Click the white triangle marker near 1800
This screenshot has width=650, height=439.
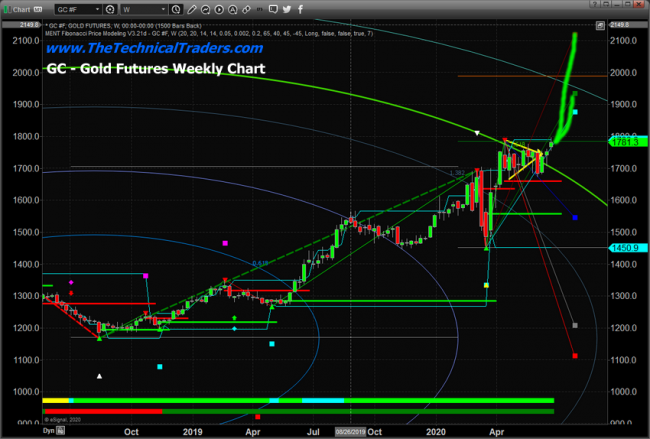[x=477, y=133]
